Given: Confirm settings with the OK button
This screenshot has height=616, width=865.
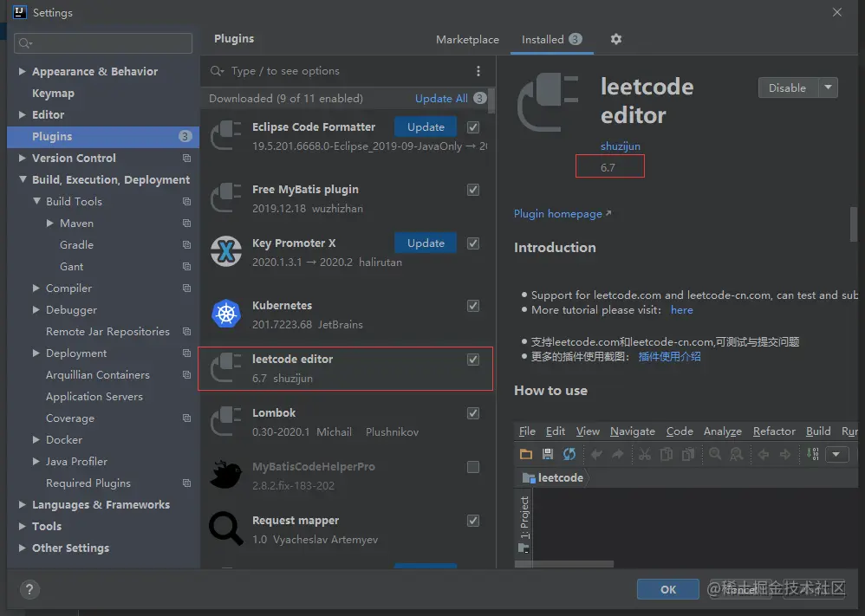Looking at the screenshot, I should click(667, 589).
